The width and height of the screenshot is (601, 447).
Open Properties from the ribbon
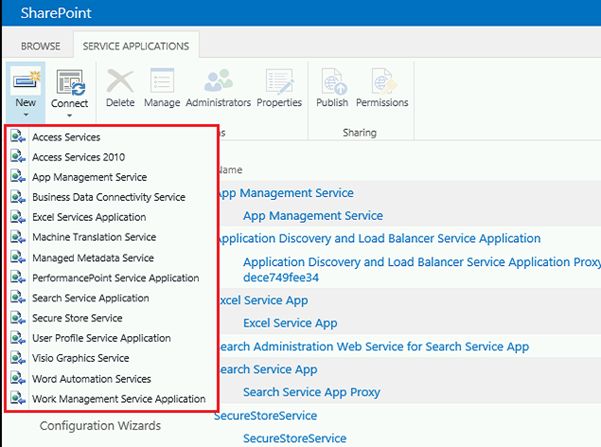(279, 82)
